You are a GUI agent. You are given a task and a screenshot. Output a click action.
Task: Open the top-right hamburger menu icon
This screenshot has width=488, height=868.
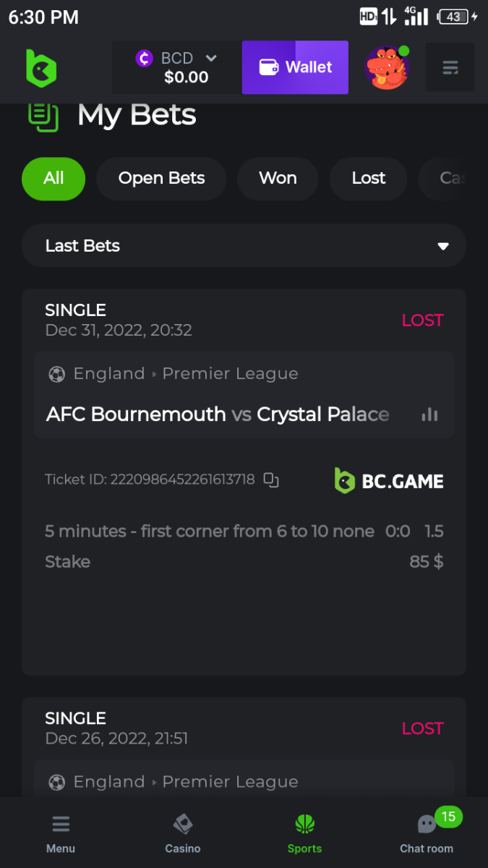pyautogui.click(x=450, y=68)
